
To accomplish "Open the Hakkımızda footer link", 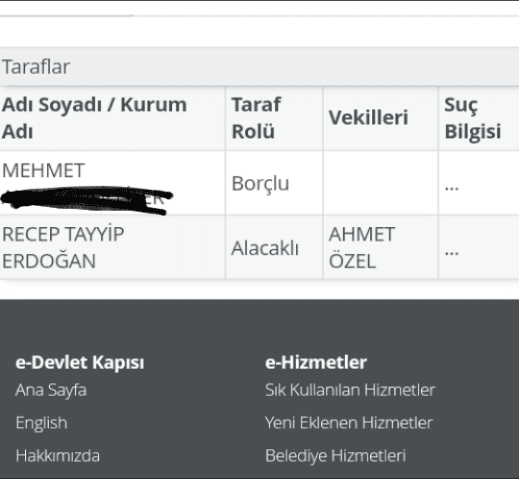I will [x=58, y=456].
